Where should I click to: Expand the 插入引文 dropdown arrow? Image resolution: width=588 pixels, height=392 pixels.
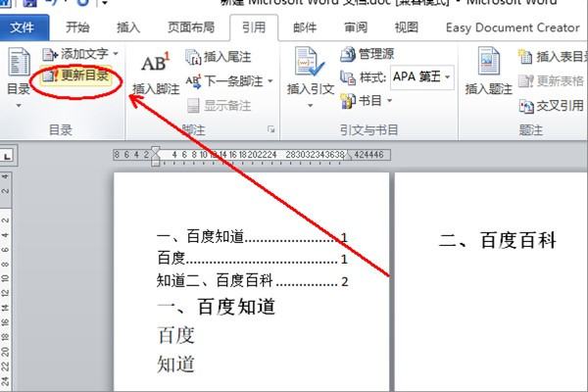coord(310,106)
